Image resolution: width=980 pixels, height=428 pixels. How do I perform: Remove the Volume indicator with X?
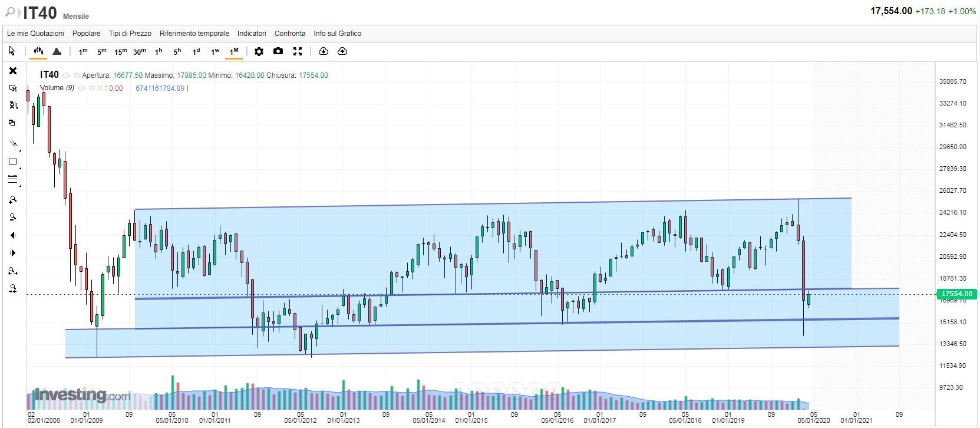(100, 88)
